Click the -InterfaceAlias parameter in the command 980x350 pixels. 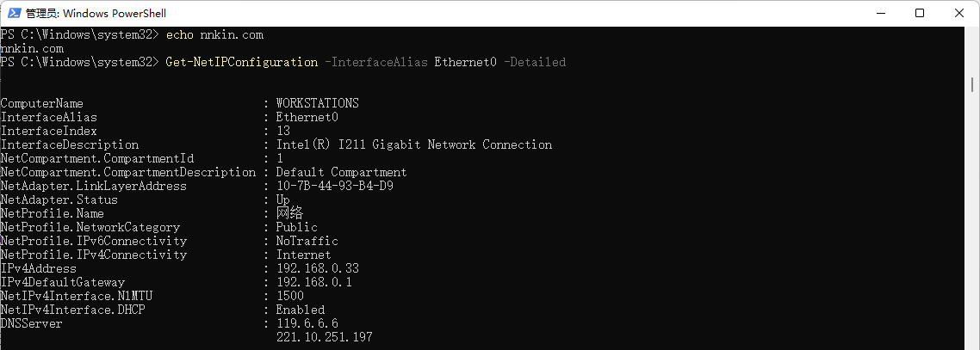[x=375, y=62]
